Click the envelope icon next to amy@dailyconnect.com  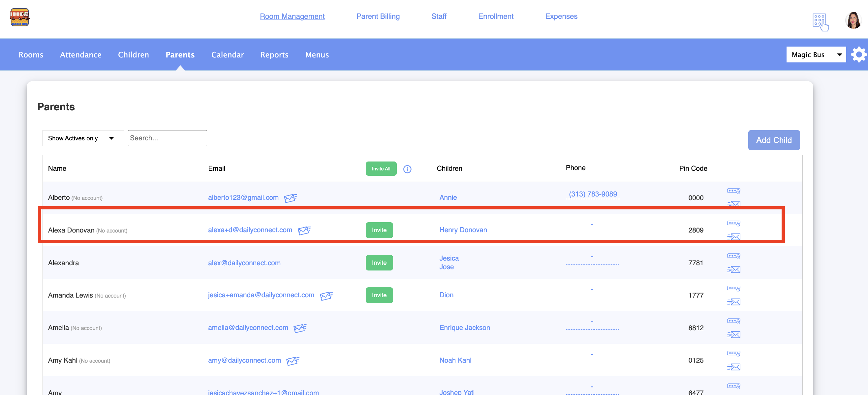(292, 361)
